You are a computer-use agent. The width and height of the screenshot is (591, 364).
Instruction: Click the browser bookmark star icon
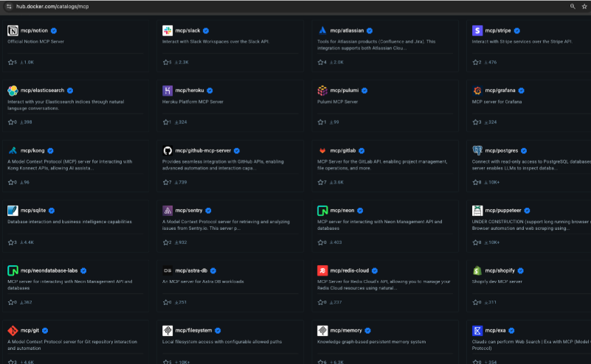pyautogui.click(x=584, y=6)
